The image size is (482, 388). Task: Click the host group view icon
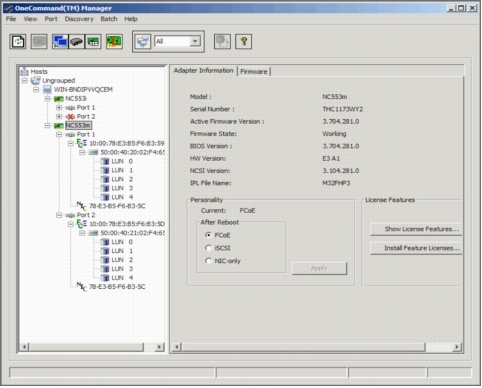click(143, 42)
